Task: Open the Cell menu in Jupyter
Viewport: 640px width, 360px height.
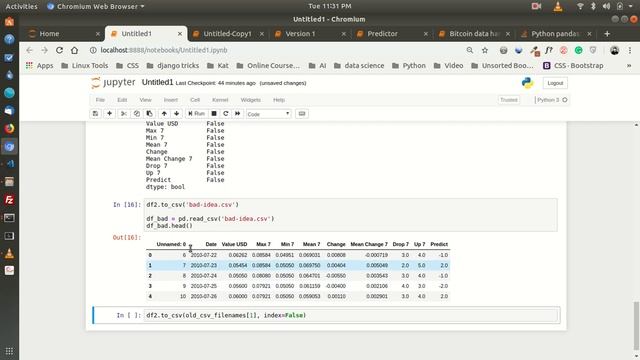Action: [195, 100]
